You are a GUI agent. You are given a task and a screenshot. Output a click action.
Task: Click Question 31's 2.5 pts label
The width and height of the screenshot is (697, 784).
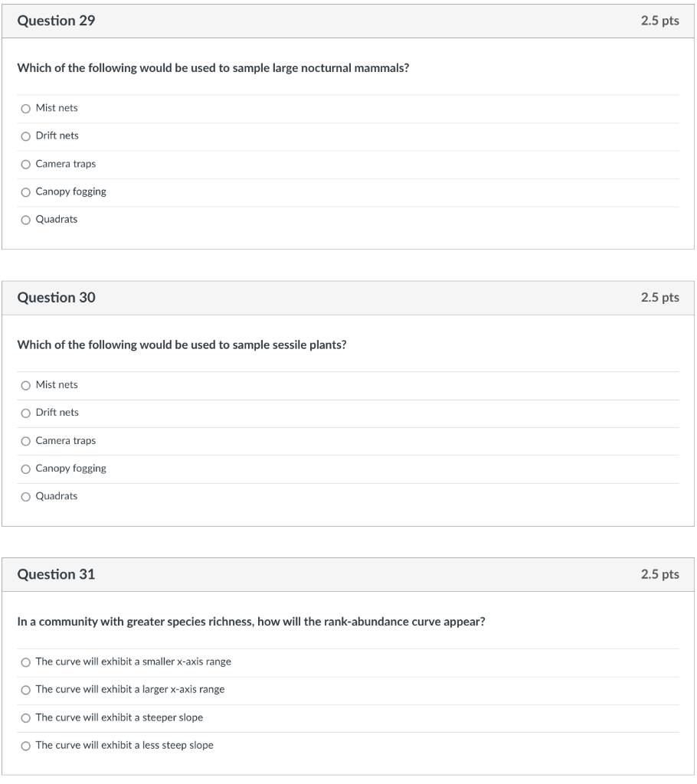[659, 574]
